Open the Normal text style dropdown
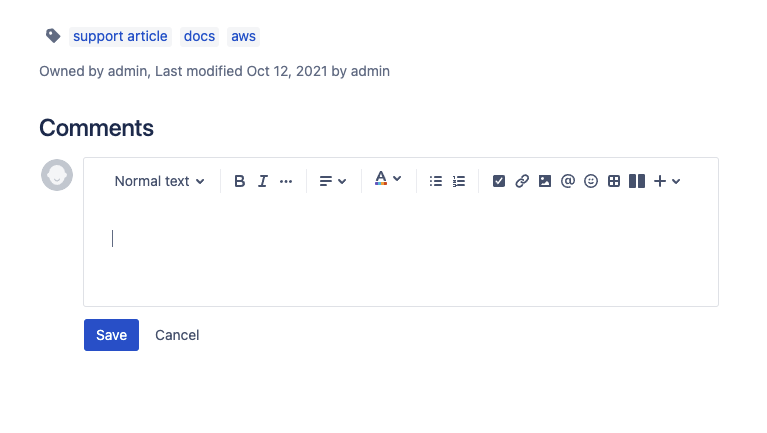767x433 pixels. point(159,181)
